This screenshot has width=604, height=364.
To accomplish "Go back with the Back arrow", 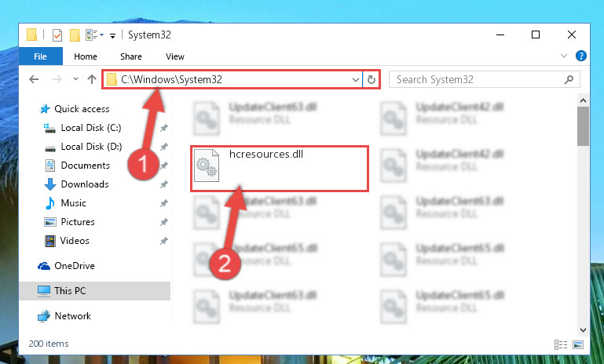I will pos(34,79).
